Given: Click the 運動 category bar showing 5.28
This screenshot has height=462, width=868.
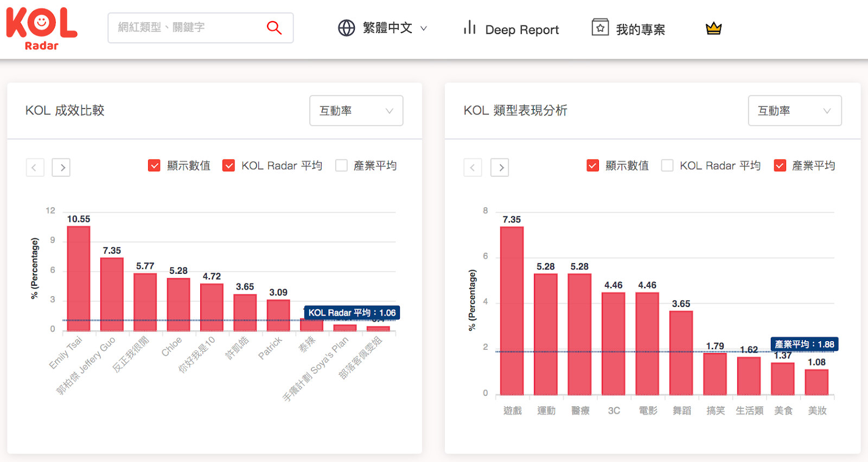Looking at the screenshot, I should click(546, 335).
